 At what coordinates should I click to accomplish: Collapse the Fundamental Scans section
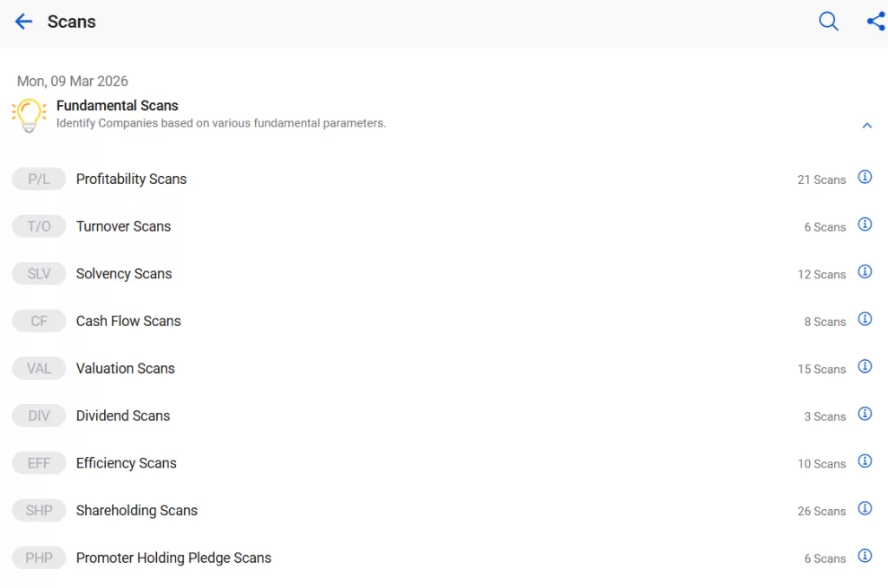pos(866,126)
